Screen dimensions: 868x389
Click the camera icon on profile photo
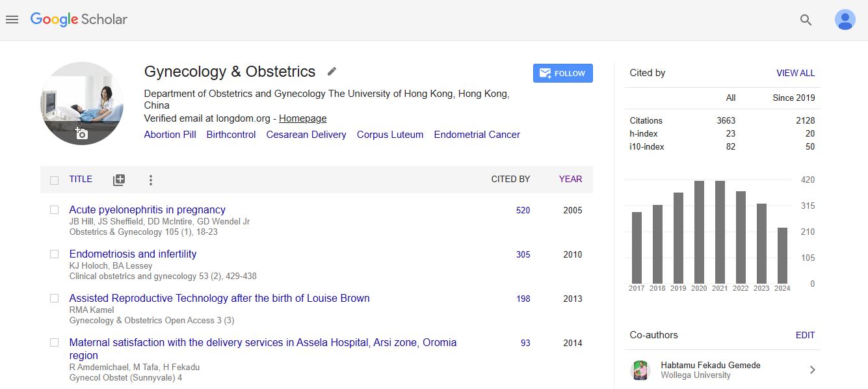pyautogui.click(x=81, y=134)
